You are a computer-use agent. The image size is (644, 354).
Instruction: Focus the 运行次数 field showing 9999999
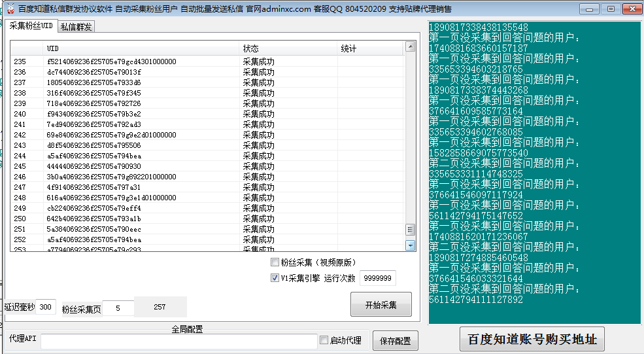(x=377, y=278)
